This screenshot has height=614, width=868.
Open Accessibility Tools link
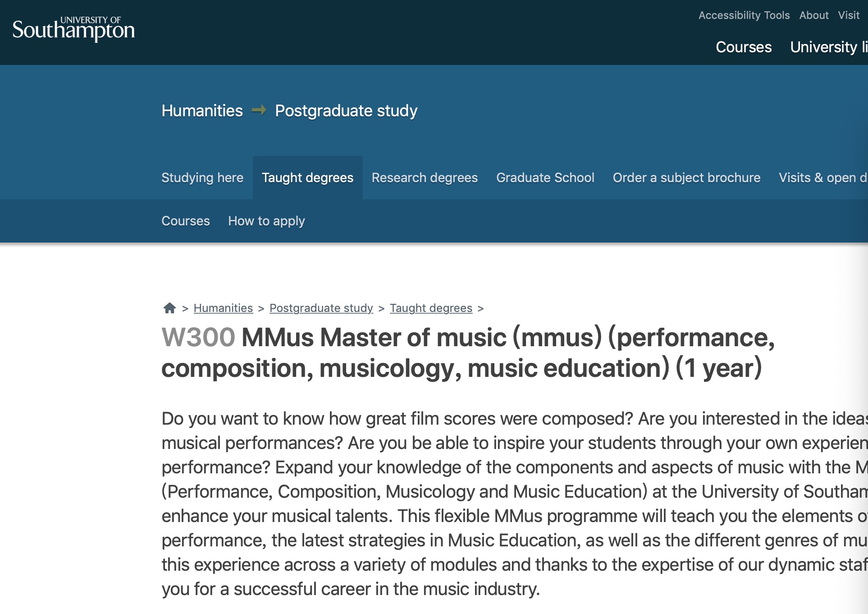click(x=744, y=15)
